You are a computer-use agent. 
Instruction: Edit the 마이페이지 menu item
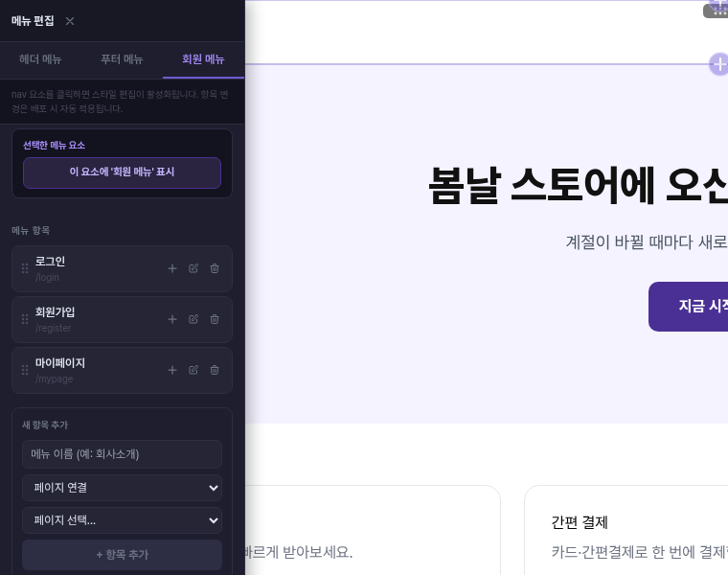pyautogui.click(x=193, y=370)
